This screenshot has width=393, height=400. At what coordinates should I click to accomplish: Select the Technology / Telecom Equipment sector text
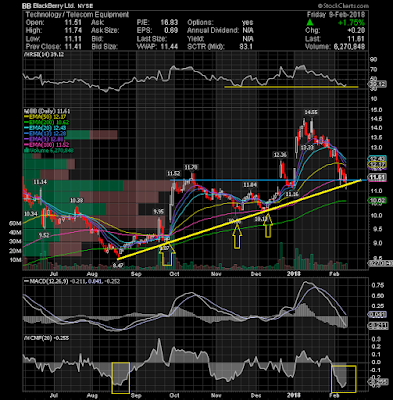(77, 14)
